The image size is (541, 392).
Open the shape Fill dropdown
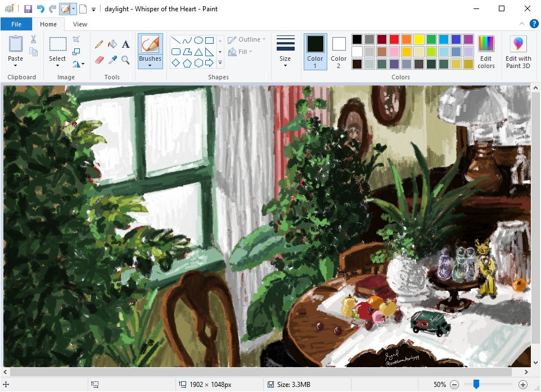click(x=240, y=52)
